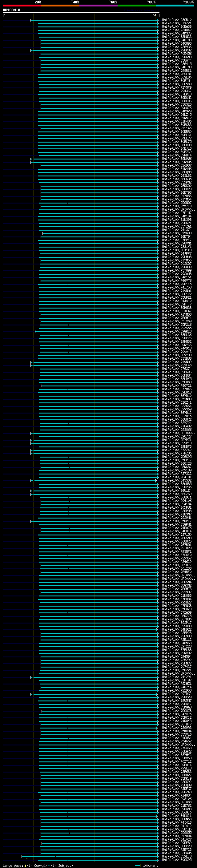This screenshot has height=868, width=197.
Task: Select label UniRef100_P27322
Action: tap(176, 474)
